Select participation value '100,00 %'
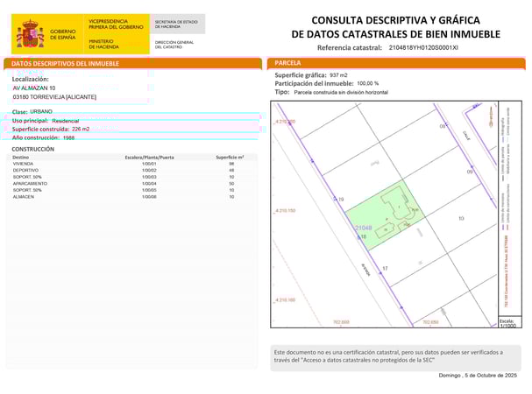 pos(368,83)
